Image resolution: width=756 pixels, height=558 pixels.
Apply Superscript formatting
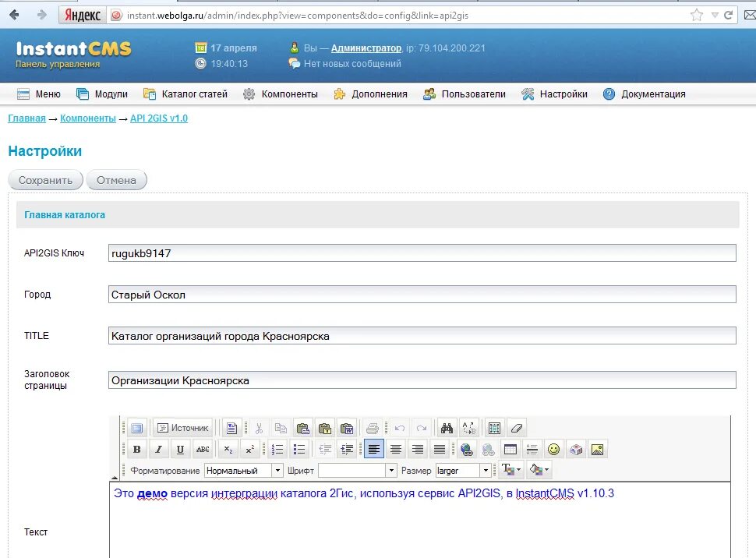click(249, 450)
